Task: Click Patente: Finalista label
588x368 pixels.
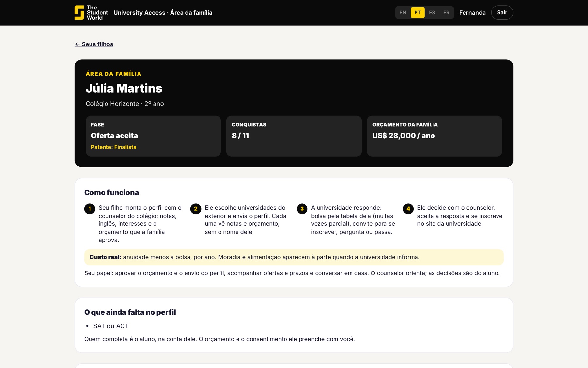Action: tap(113, 147)
